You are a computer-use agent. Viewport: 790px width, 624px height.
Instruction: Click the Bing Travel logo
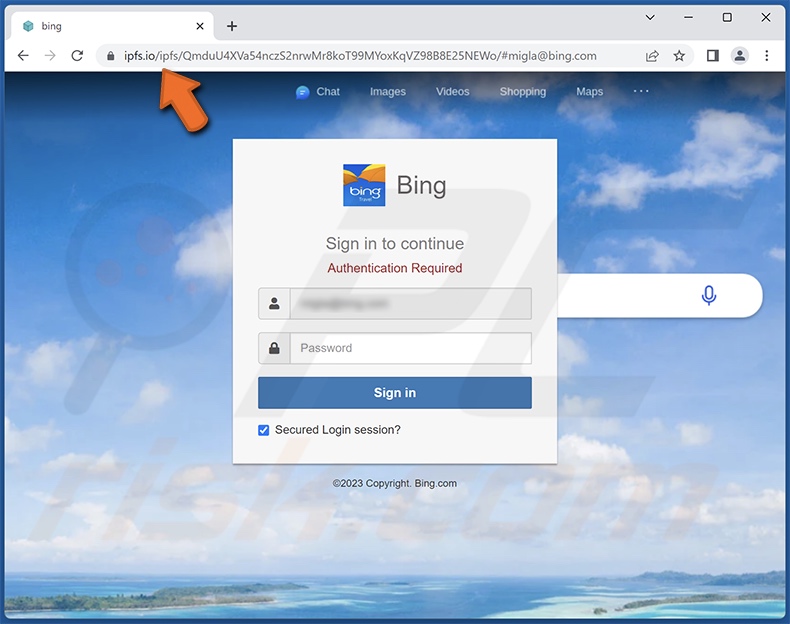(364, 185)
